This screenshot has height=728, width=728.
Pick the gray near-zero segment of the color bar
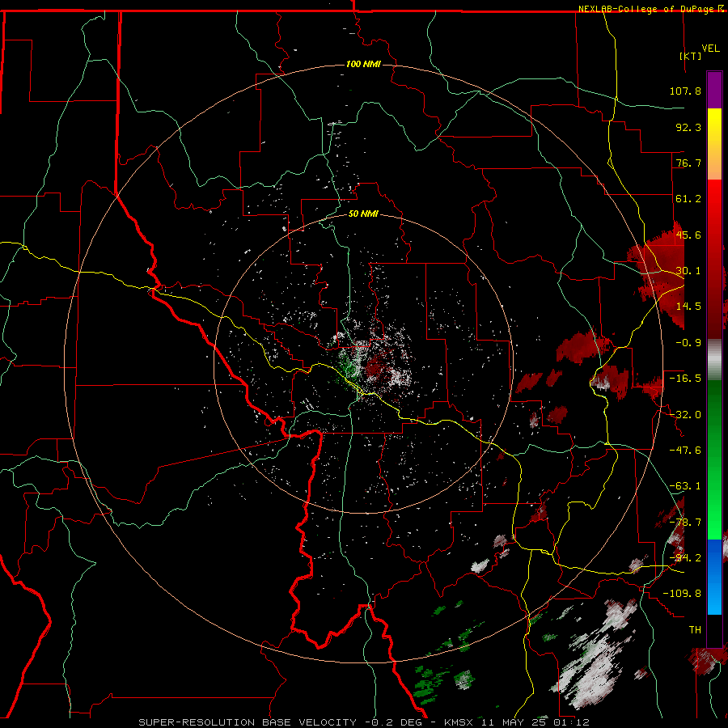click(x=714, y=359)
